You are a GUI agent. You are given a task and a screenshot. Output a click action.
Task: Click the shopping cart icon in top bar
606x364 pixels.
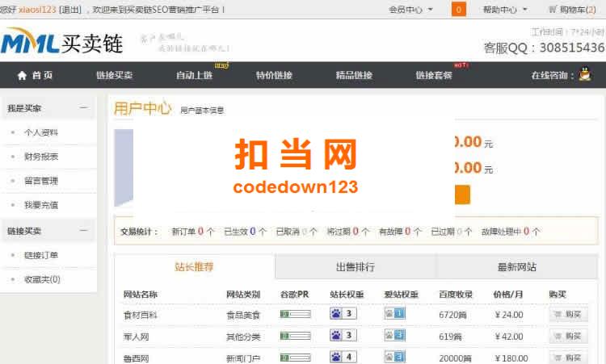553,9
